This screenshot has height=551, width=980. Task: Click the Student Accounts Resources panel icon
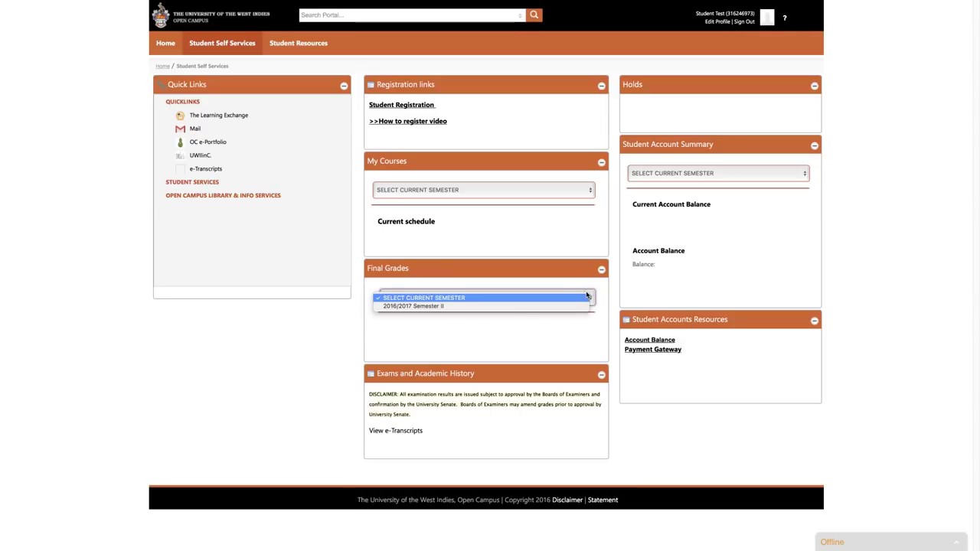[626, 320]
